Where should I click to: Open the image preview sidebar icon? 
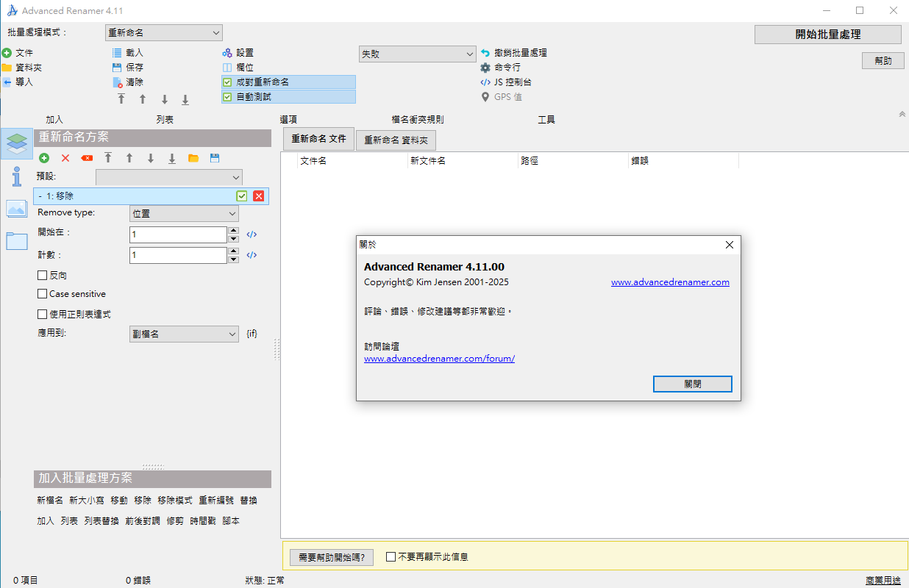(x=16, y=209)
